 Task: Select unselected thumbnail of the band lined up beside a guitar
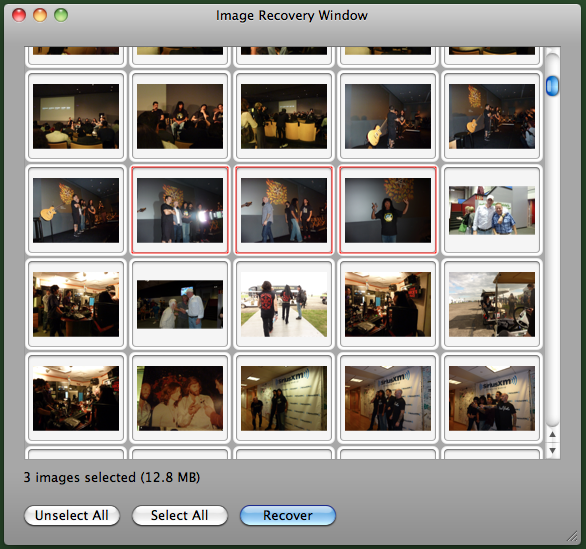click(76, 210)
